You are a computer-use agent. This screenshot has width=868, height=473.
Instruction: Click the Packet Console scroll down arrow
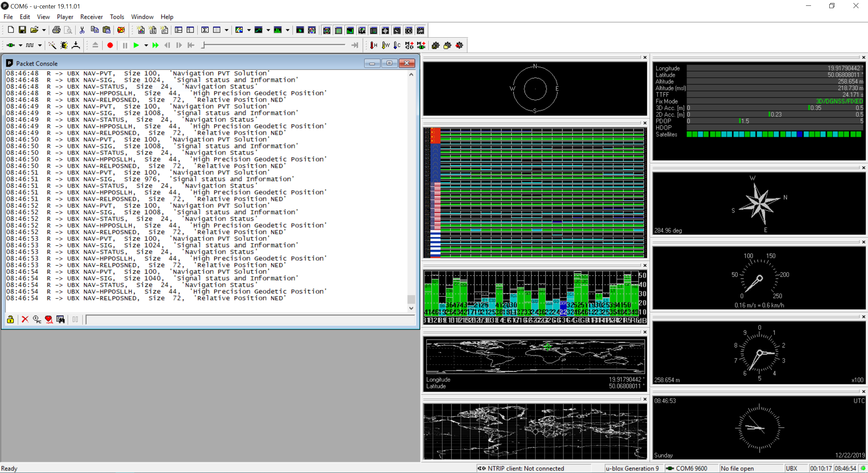pos(411,308)
